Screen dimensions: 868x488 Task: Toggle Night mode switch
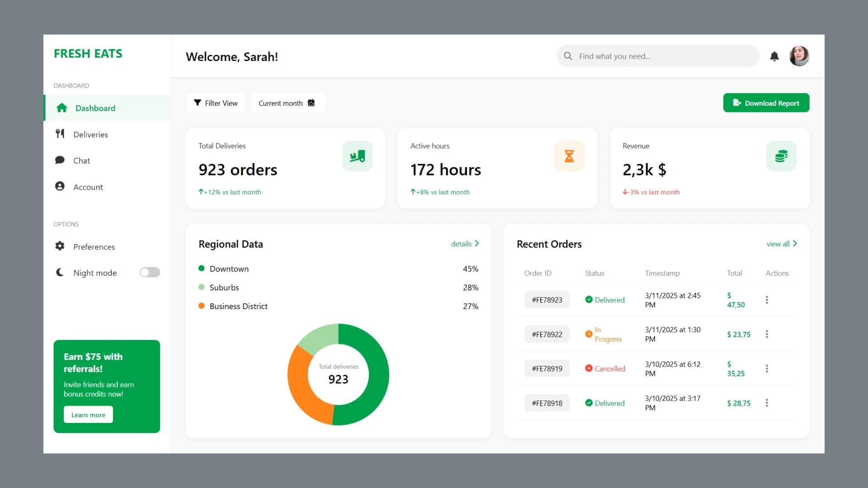click(x=149, y=272)
